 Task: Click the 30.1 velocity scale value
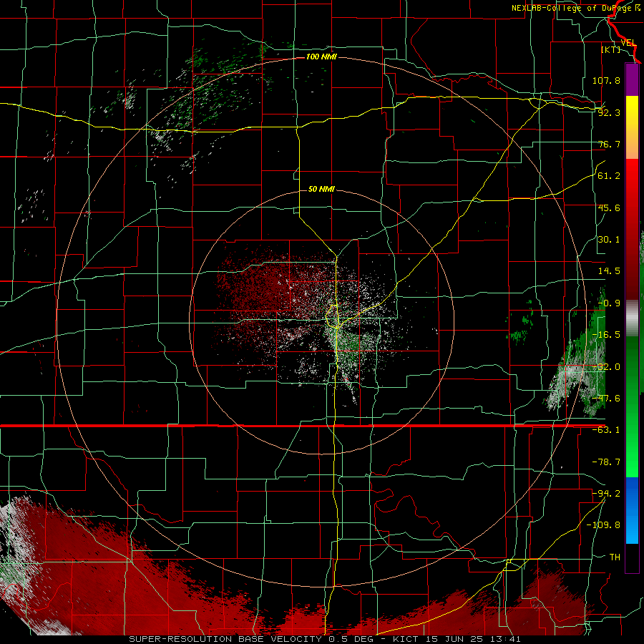609,240
